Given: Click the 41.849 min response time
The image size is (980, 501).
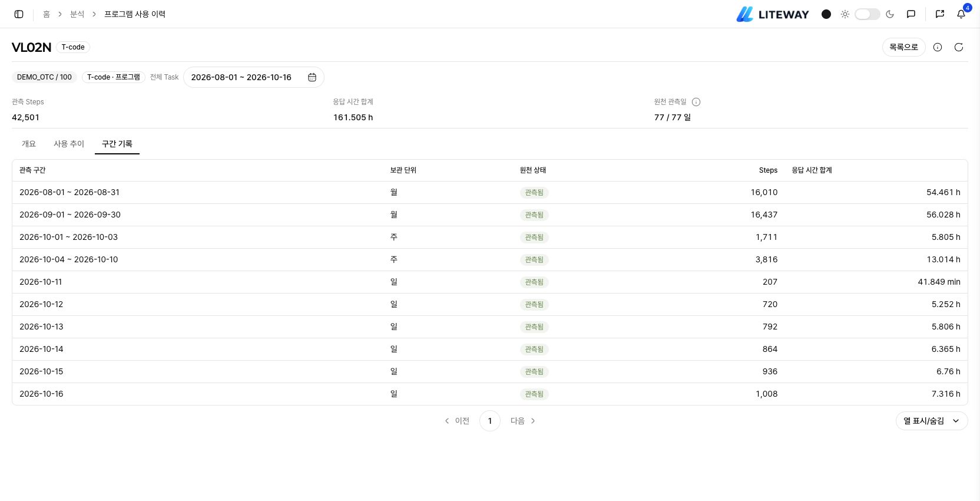Looking at the screenshot, I should (x=939, y=282).
